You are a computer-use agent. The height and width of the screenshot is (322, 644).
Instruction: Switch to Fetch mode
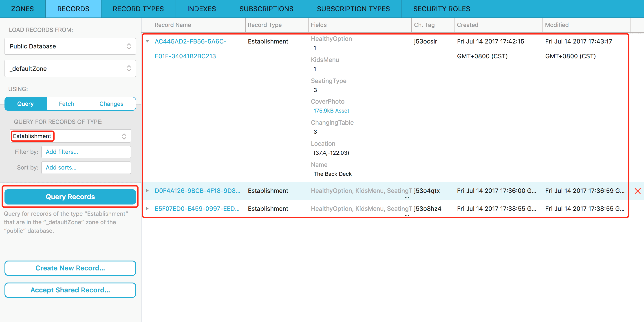(66, 104)
